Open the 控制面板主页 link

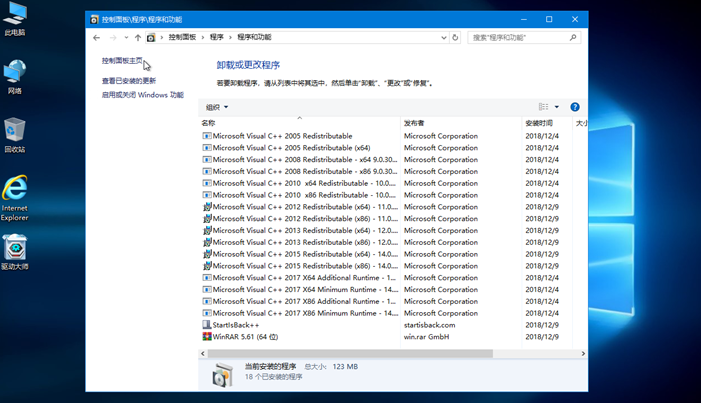click(x=122, y=60)
